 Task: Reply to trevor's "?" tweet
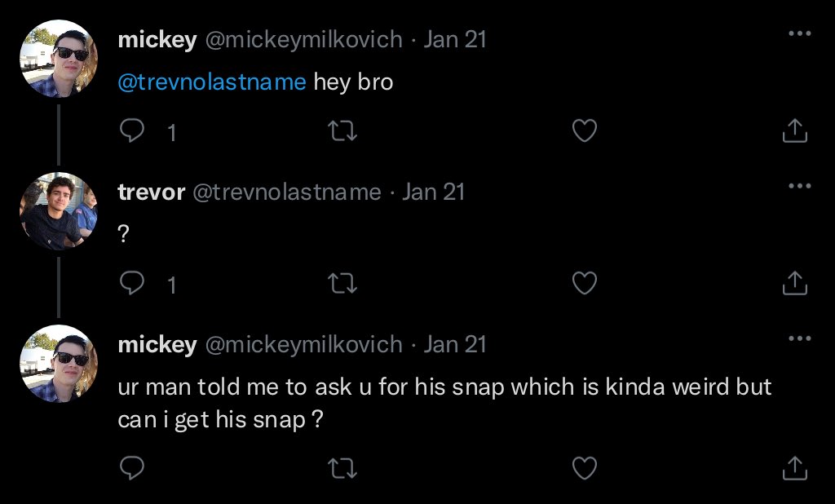132,283
